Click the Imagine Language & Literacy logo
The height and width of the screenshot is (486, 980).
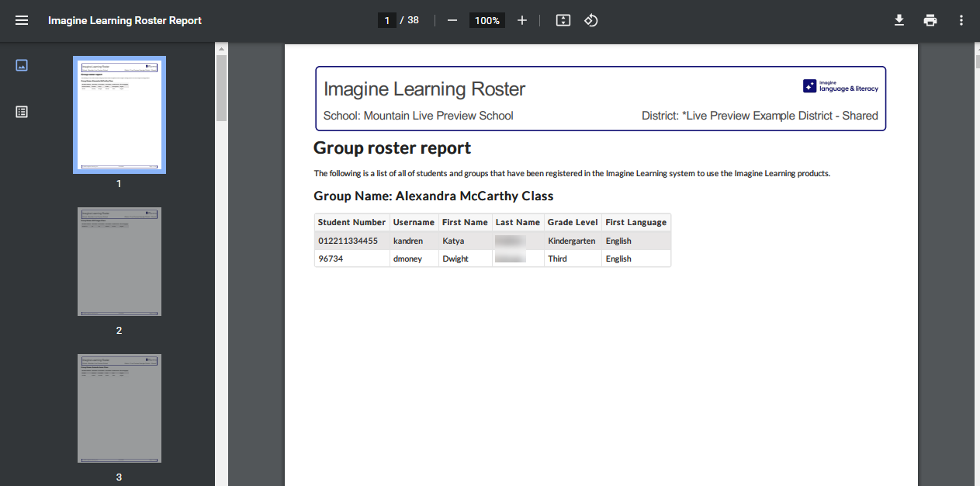[841, 86]
